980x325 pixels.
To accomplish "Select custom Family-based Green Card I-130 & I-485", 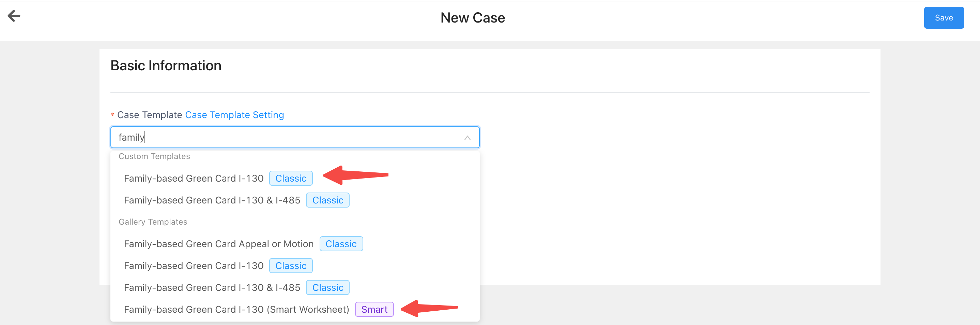I will [x=295, y=200].
